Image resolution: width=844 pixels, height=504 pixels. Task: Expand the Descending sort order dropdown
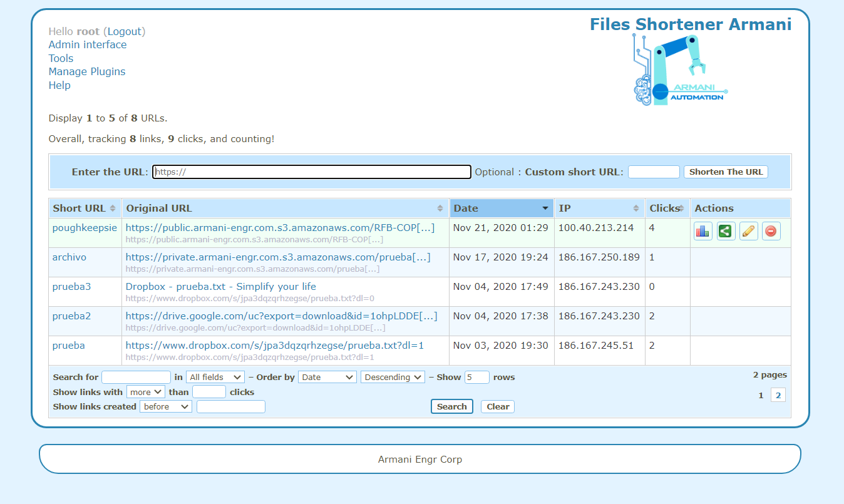[393, 377]
